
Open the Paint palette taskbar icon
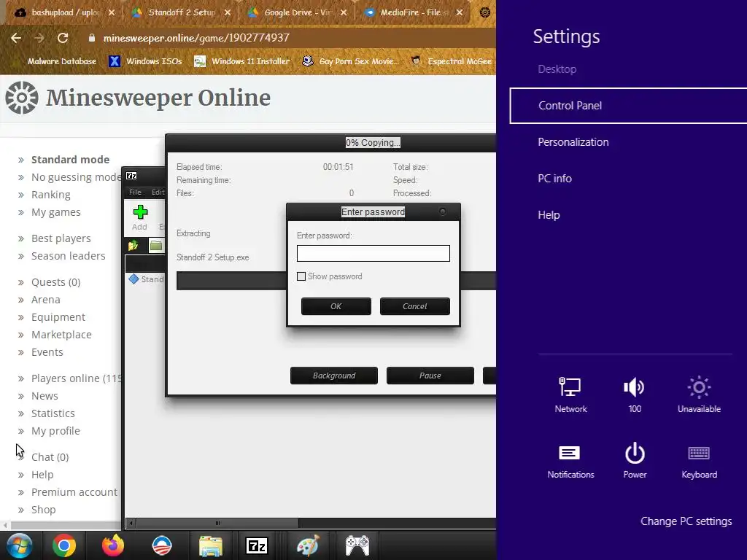coord(308,545)
